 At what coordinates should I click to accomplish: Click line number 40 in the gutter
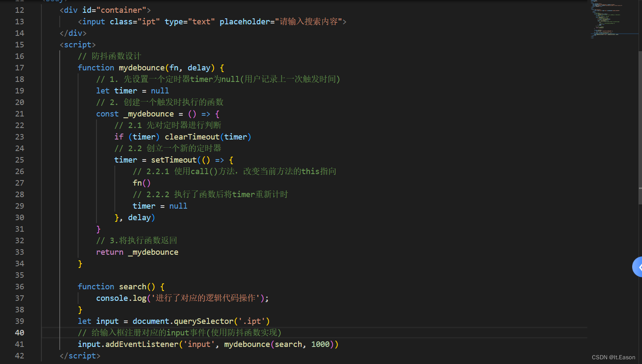tap(20, 332)
